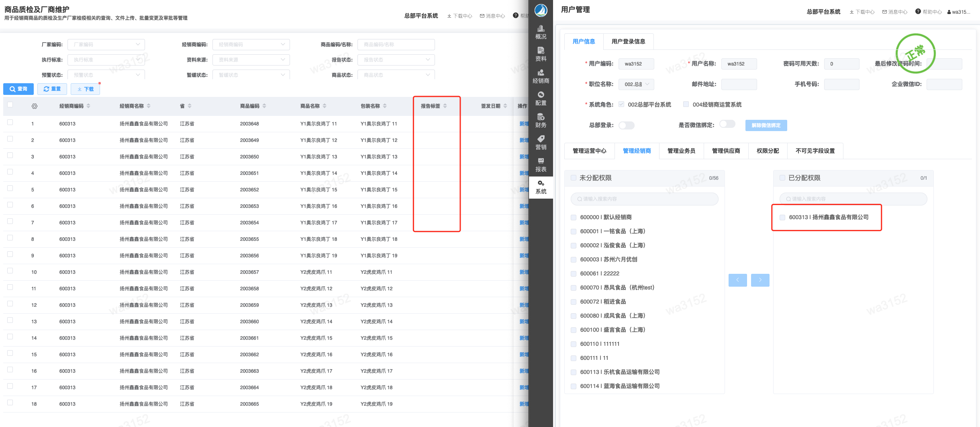The width and height of the screenshot is (980, 427).
Task: Click the sailboat logo atop the sidebar
Action: coord(541,10)
